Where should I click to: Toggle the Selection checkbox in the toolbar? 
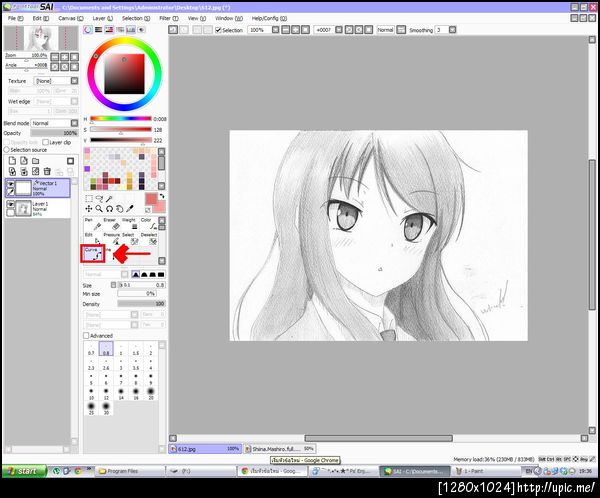pos(218,30)
